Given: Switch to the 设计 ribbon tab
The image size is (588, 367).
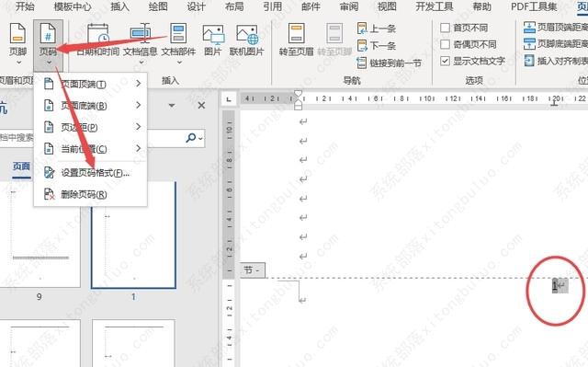Looking at the screenshot, I should tap(196, 6).
